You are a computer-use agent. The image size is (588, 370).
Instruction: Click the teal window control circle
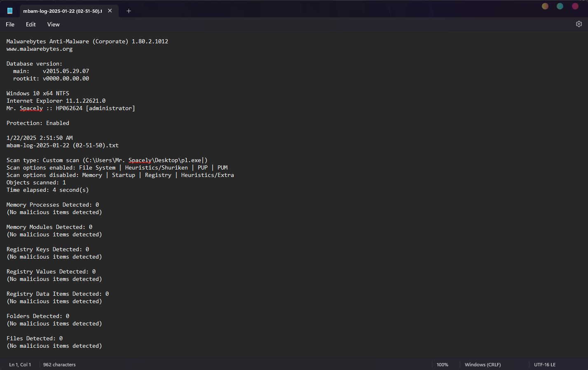click(x=560, y=6)
